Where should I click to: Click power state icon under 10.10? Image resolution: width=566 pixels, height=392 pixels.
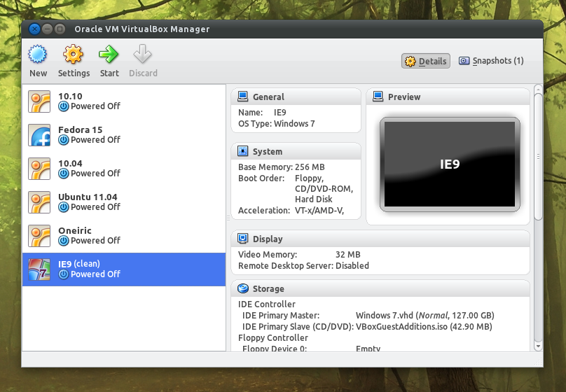pyautogui.click(x=64, y=106)
